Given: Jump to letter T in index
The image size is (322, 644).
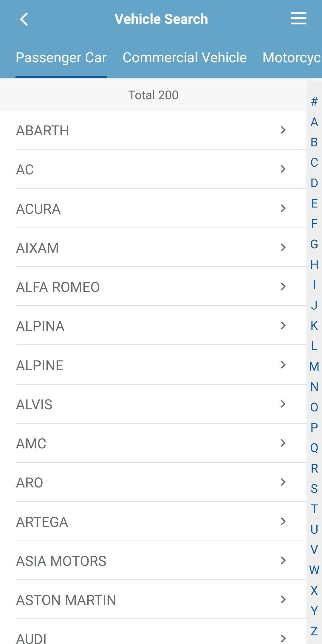Looking at the screenshot, I should click(314, 509).
